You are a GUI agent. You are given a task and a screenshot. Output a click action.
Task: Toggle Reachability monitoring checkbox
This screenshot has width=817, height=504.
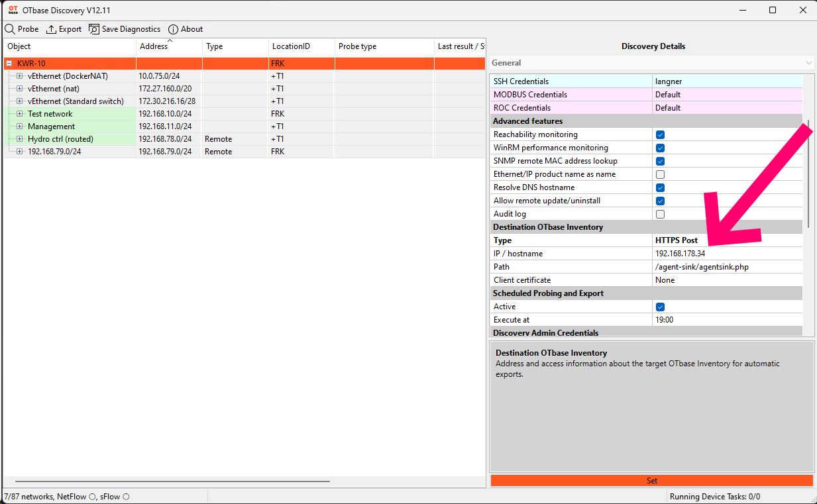[660, 134]
